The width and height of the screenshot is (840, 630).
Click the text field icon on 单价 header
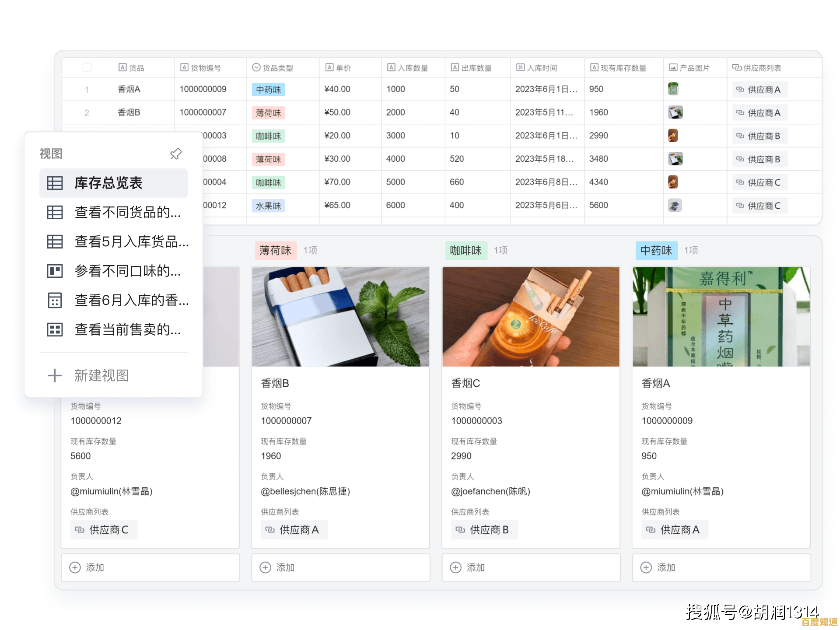329,67
